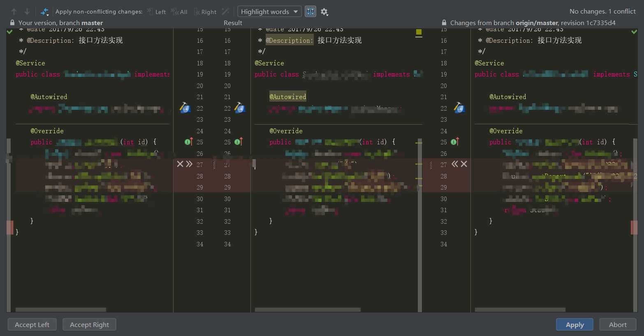Apply non-conflicting changes from Left
The image size is (644, 336).
click(157, 12)
